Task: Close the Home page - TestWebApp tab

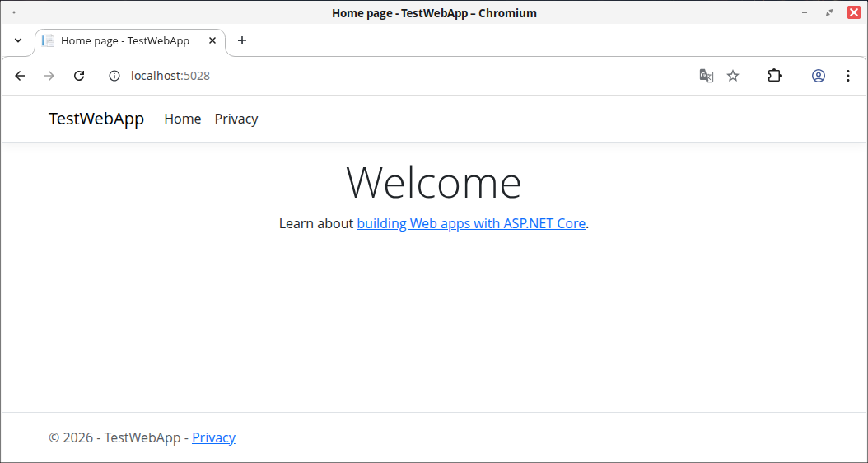Action: click(x=212, y=40)
